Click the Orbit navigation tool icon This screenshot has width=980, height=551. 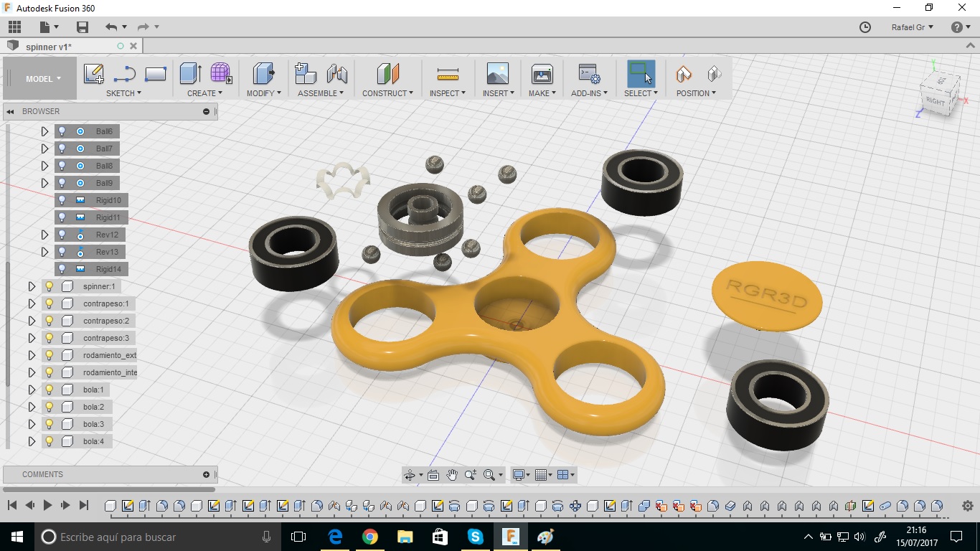pos(410,475)
